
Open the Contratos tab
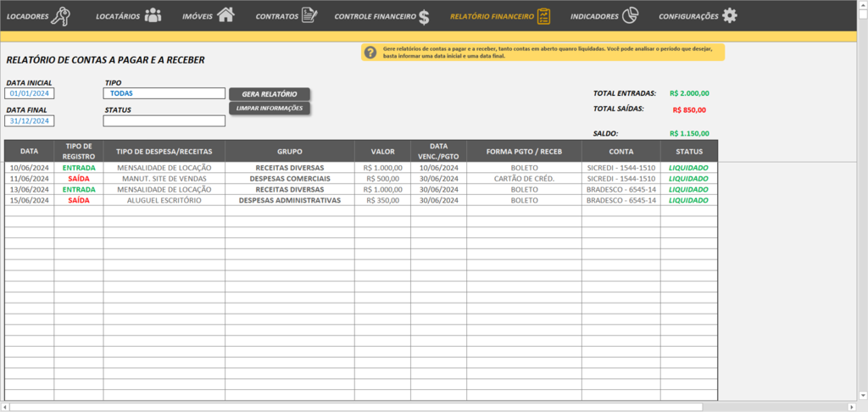[x=277, y=17]
